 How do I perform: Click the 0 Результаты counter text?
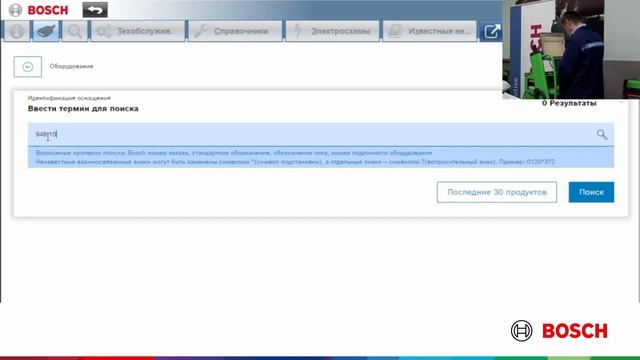pos(569,103)
